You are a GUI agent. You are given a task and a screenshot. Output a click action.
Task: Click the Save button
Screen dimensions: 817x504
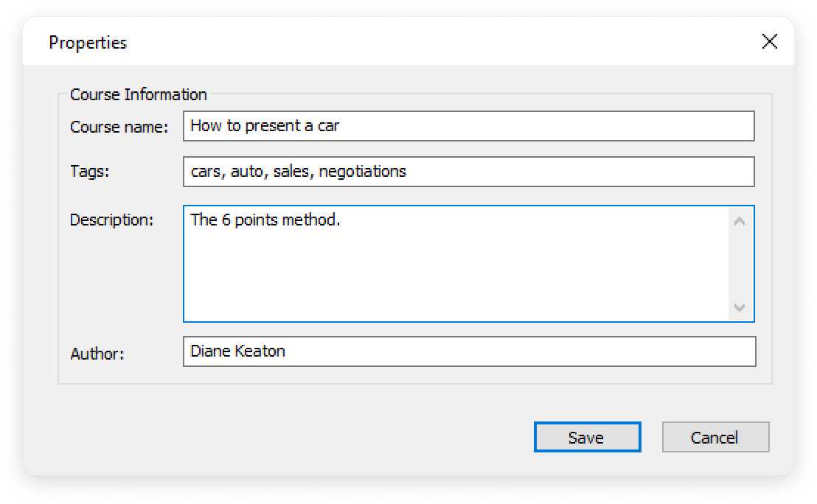coord(587,437)
